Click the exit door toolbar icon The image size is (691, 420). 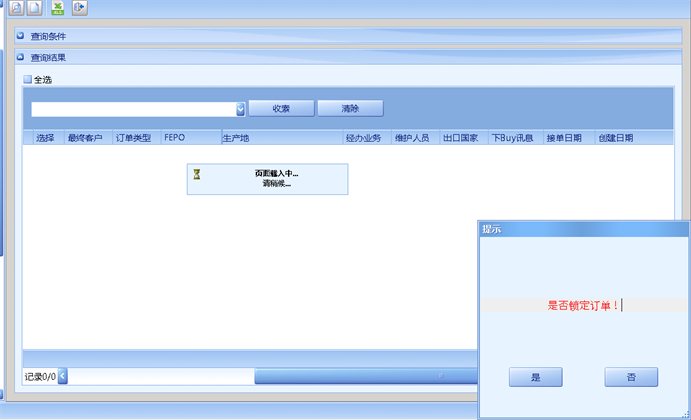pyautogui.click(x=79, y=8)
